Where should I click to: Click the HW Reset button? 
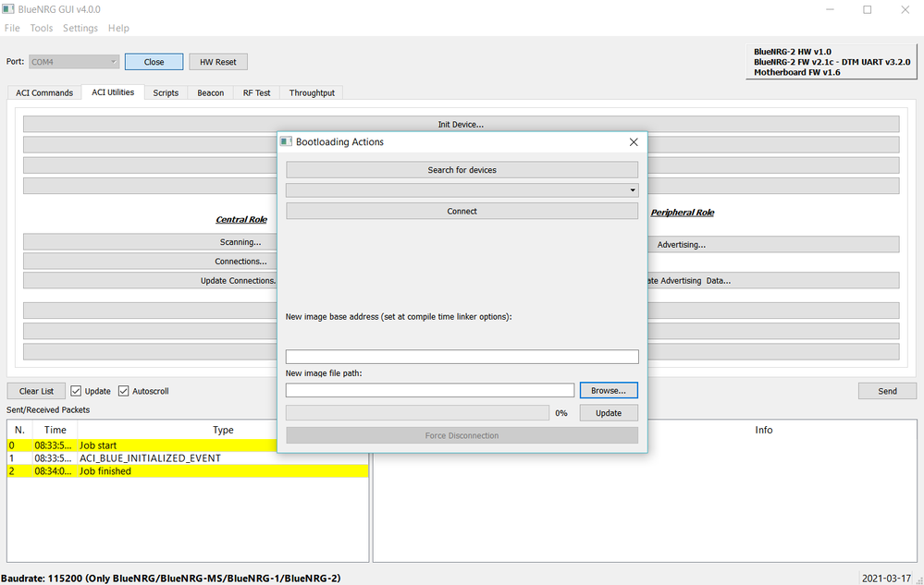tap(218, 62)
